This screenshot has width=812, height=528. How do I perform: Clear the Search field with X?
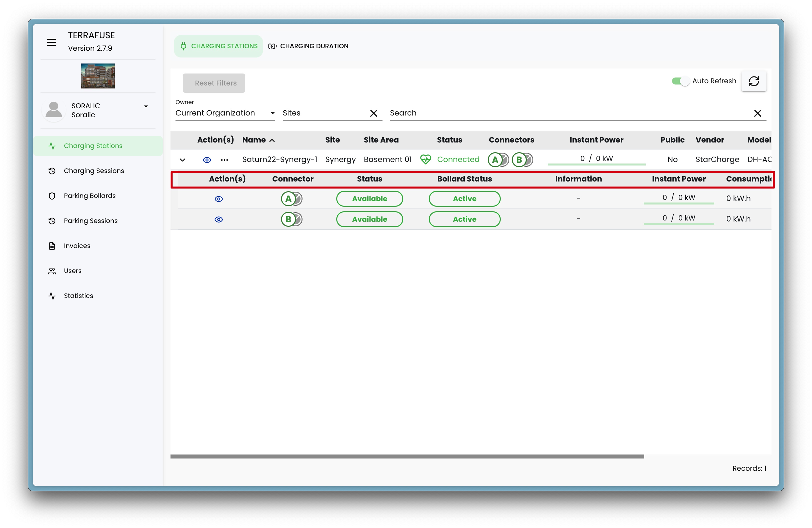757,113
